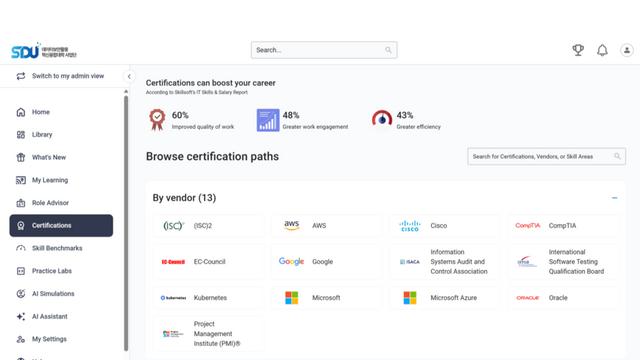This screenshot has height=360, width=640.
Task: Switch to my admin view
Action: 60,76
